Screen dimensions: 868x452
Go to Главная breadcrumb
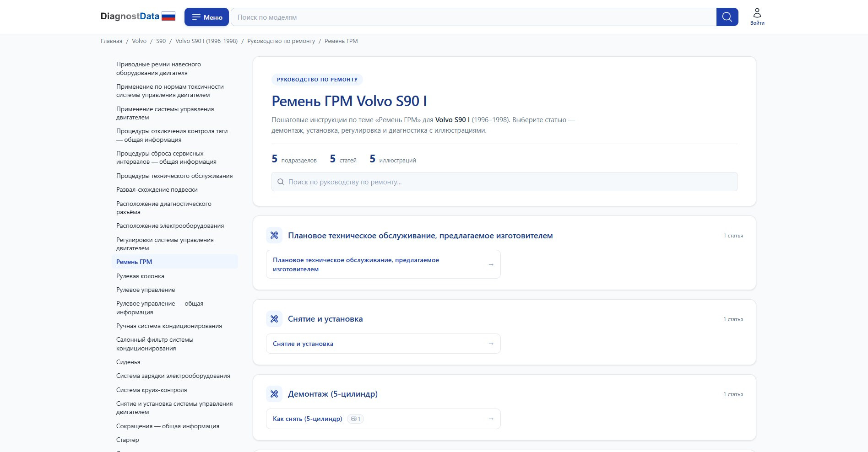point(111,41)
